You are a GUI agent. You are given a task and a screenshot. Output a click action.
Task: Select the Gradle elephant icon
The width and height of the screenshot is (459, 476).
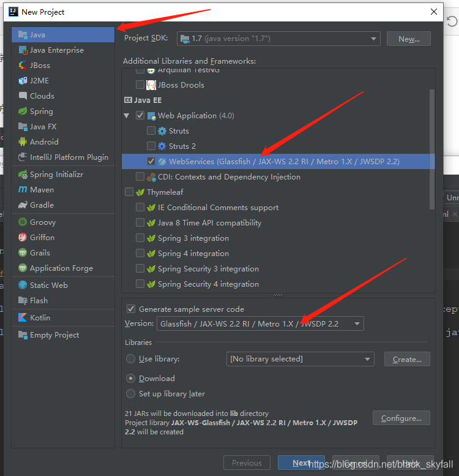coord(23,205)
